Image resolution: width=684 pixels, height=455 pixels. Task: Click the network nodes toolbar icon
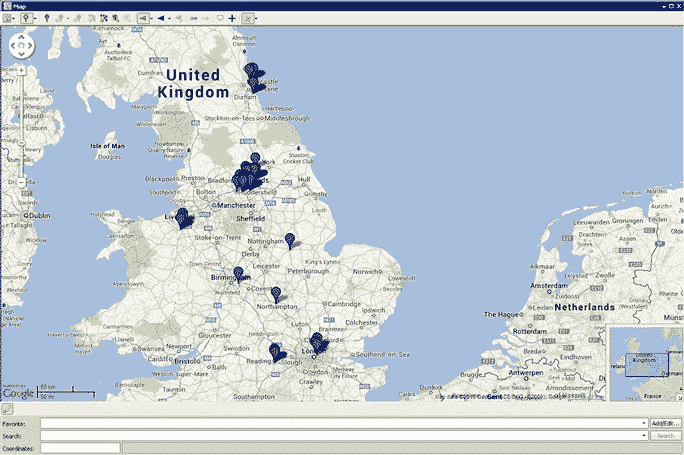click(103, 18)
